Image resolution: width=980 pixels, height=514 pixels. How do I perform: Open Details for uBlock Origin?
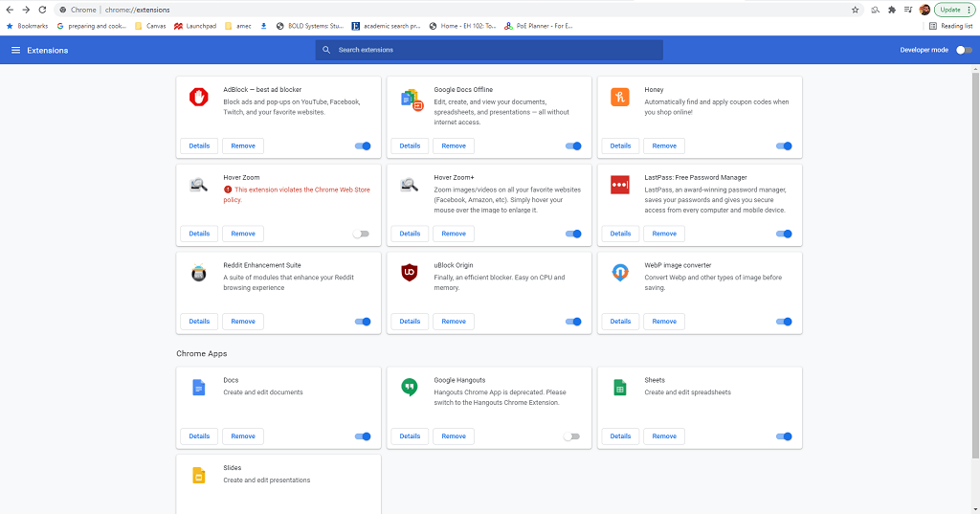410,322
